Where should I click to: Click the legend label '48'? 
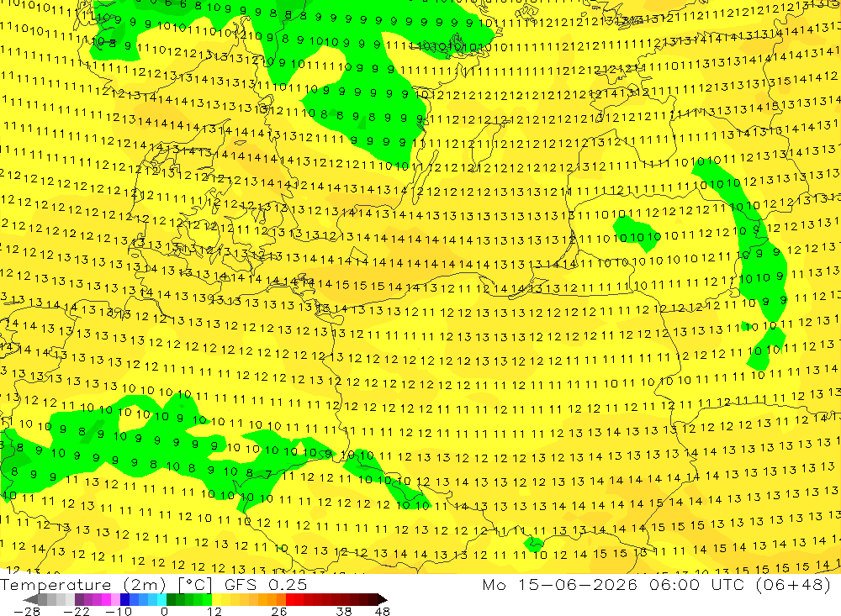click(x=383, y=612)
